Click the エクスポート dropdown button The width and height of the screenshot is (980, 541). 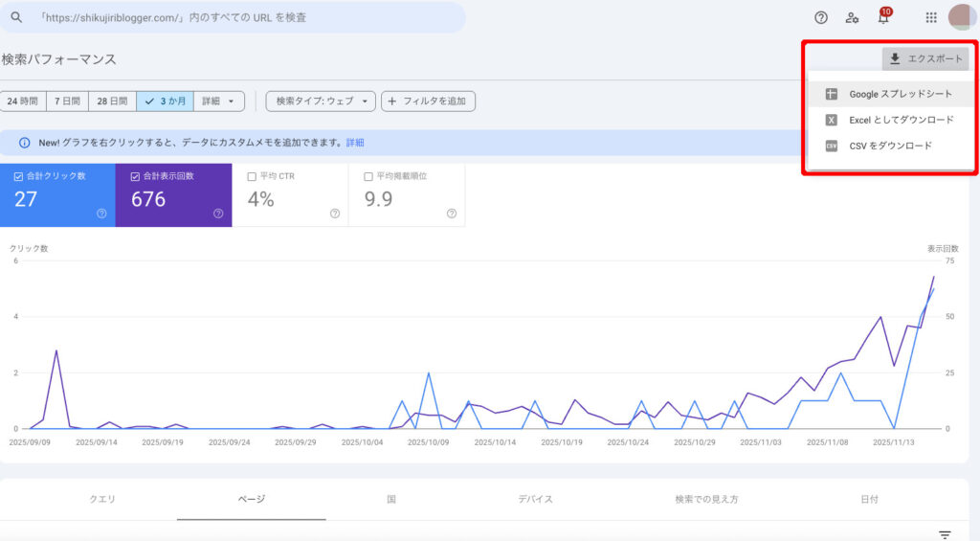click(x=925, y=59)
